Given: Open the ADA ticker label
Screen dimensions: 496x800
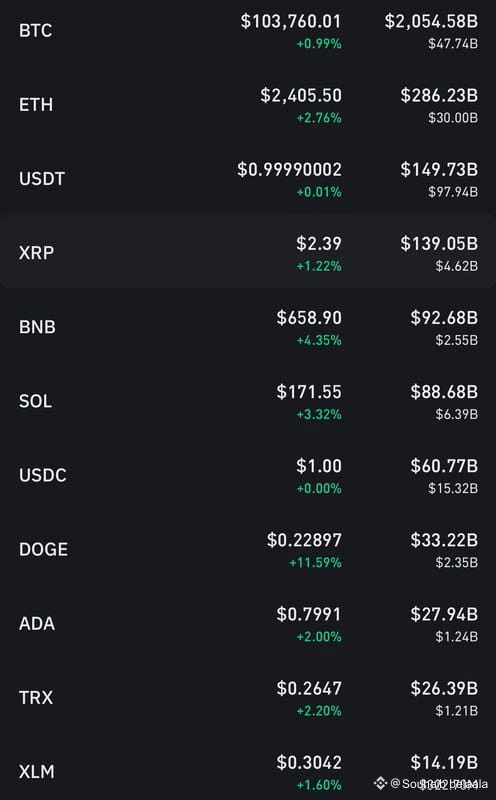Looking at the screenshot, I should pos(37,623).
